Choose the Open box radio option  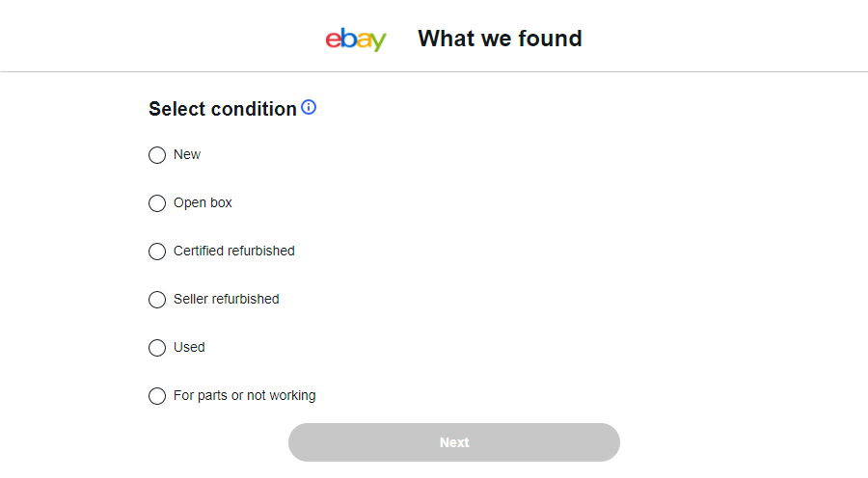(x=157, y=203)
